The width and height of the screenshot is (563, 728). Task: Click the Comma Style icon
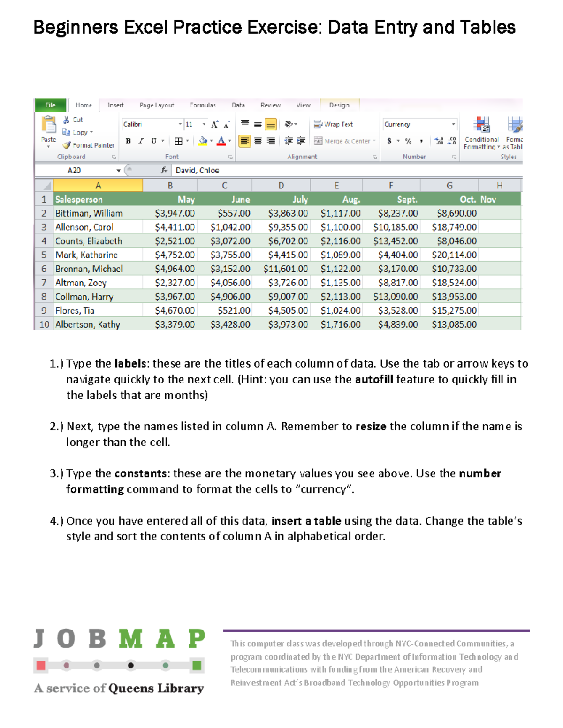[422, 141]
